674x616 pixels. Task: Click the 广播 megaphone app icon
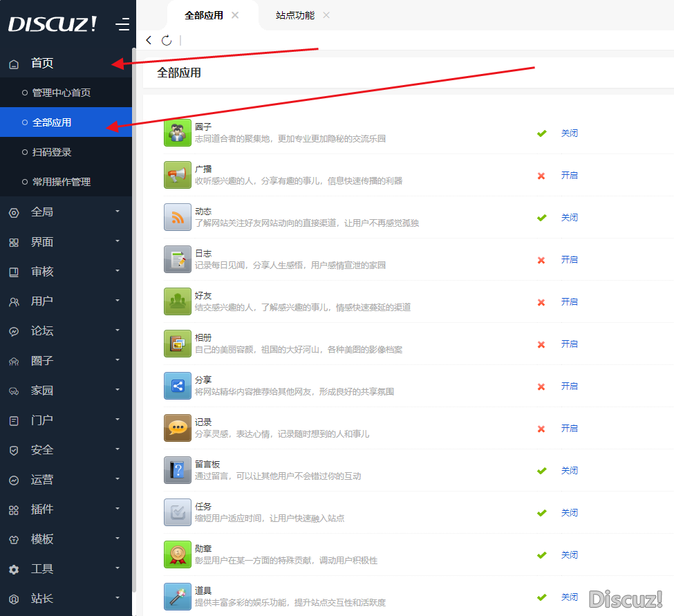(x=177, y=175)
